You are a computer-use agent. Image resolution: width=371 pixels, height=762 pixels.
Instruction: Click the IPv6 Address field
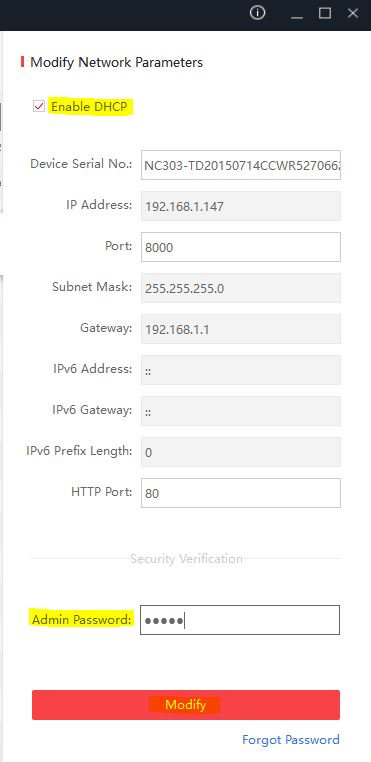click(x=241, y=370)
